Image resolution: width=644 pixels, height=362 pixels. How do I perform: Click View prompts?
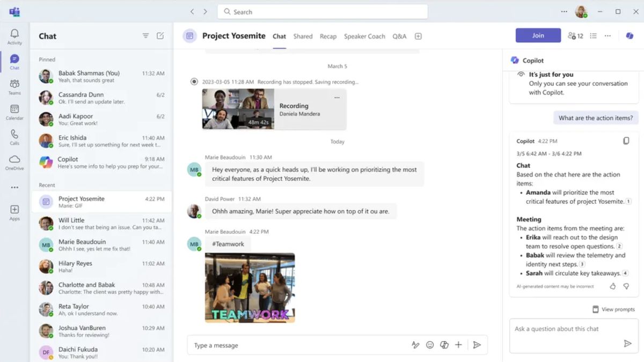(613, 309)
